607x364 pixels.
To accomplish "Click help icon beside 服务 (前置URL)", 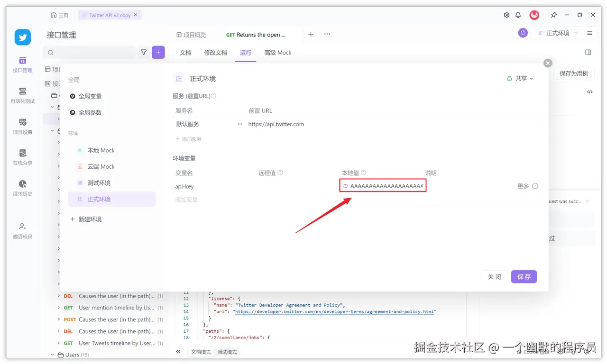I will [213, 96].
